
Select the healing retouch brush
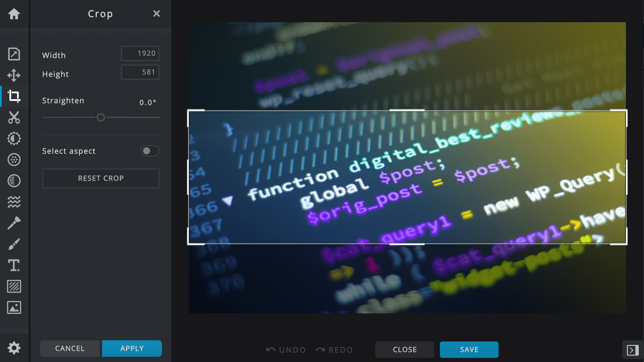coord(14,223)
